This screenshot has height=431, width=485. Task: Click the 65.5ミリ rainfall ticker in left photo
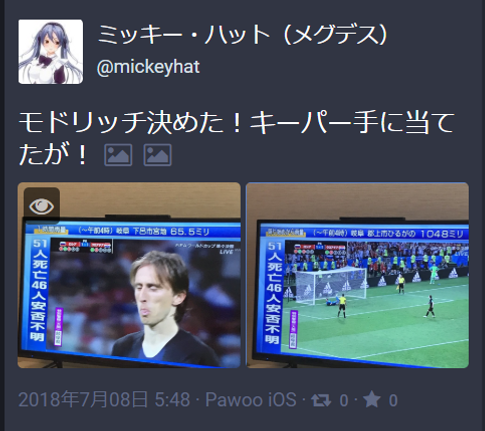190,232
